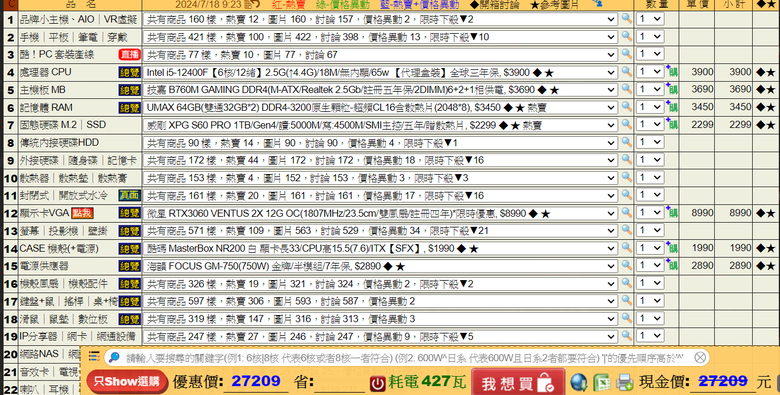Open the VGA dropdown showing 微星 RTX3060 VENTUS
The width and height of the screenshot is (780, 395).
point(381,213)
